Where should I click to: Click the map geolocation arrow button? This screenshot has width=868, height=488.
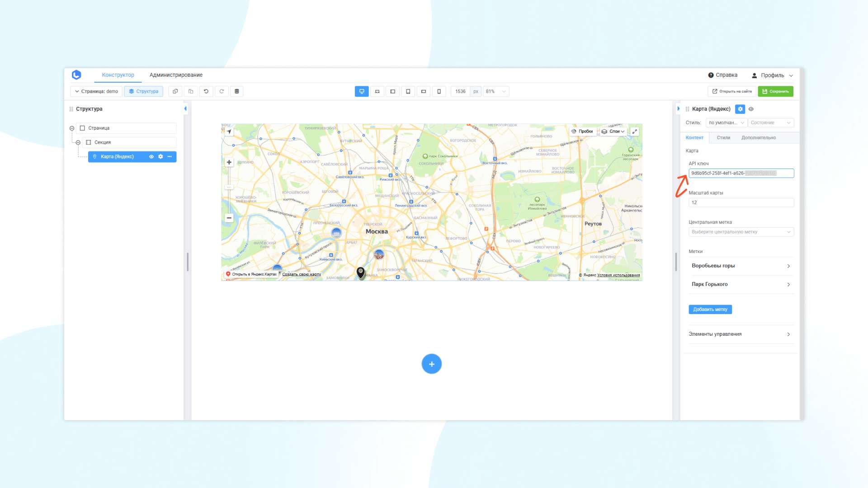pyautogui.click(x=229, y=131)
